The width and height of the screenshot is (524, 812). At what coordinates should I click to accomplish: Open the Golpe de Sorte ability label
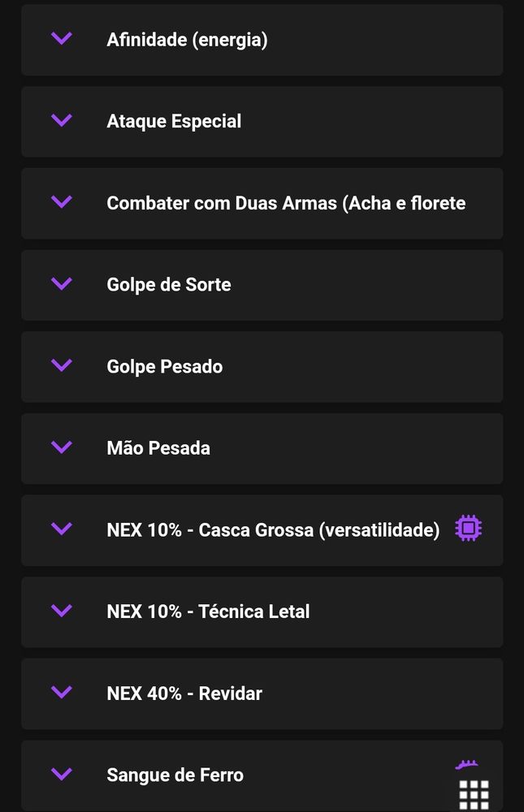(168, 285)
